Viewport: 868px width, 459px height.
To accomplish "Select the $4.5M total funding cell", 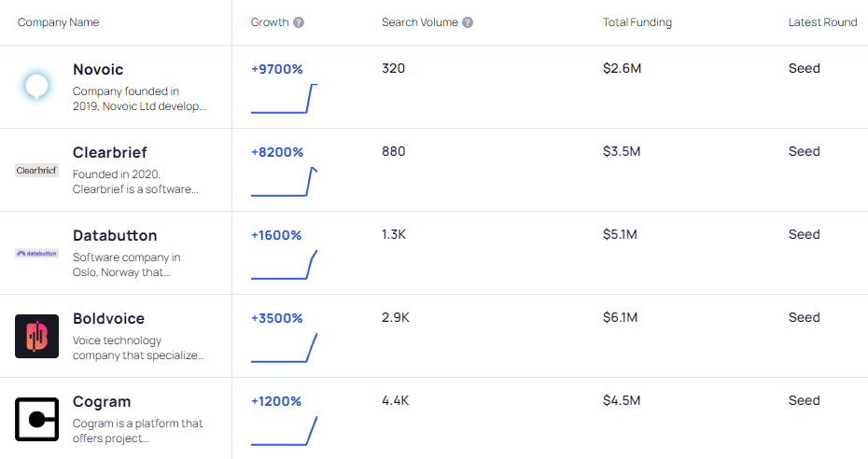I will click(622, 400).
